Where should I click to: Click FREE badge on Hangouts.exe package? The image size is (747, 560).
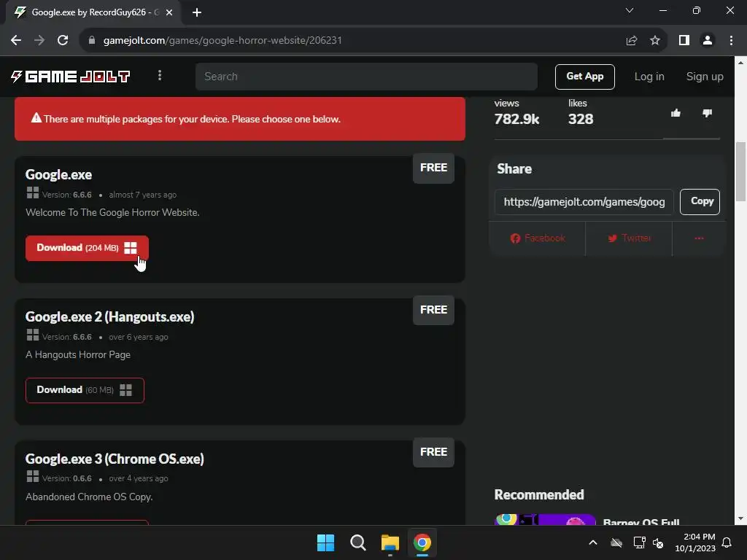pos(433,310)
